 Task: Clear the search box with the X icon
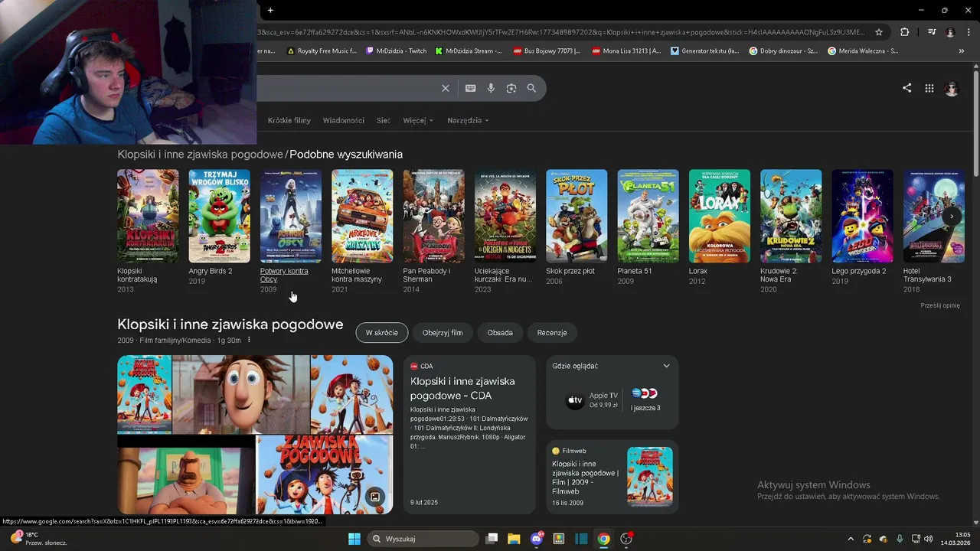tap(446, 88)
